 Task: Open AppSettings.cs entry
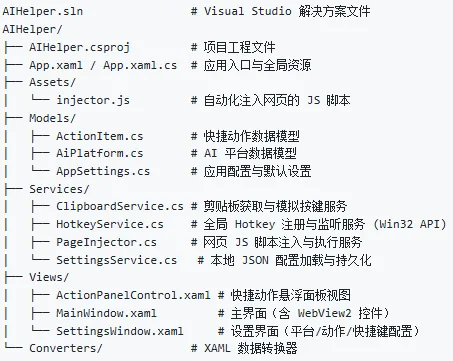[x=103, y=171]
